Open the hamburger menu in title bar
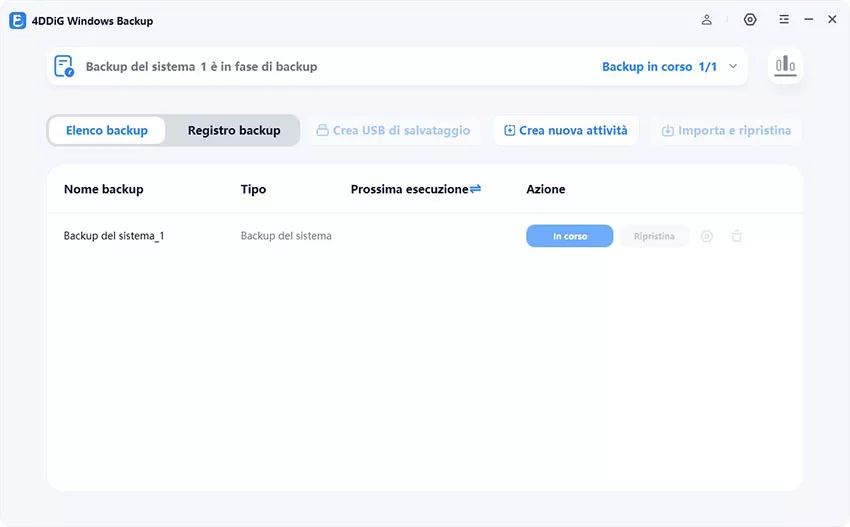Screen dimensions: 850x527 (783, 20)
